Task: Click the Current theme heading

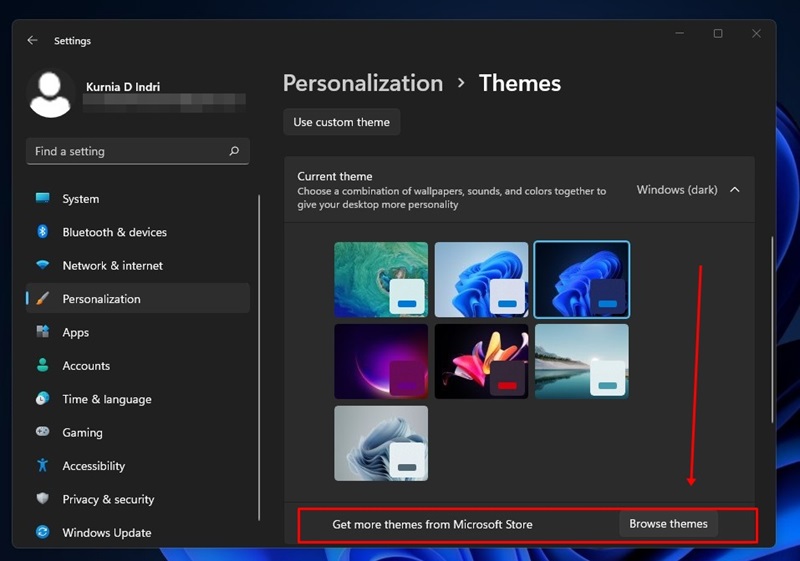Action: point(335,176)
